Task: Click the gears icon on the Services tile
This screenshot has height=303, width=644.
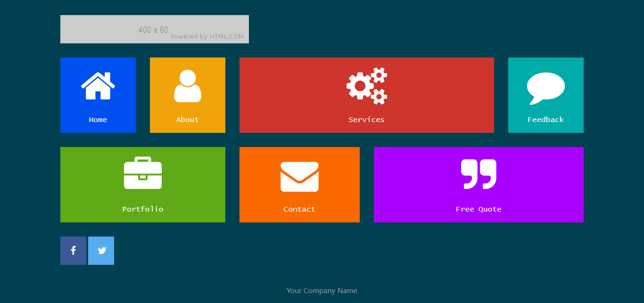Action: [x=366, y=87]
